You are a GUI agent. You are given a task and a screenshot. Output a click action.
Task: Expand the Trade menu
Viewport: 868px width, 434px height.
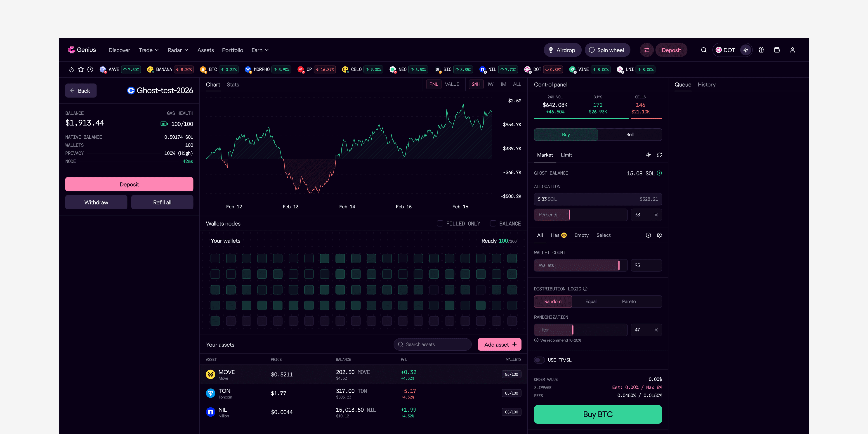pos(149,50)
